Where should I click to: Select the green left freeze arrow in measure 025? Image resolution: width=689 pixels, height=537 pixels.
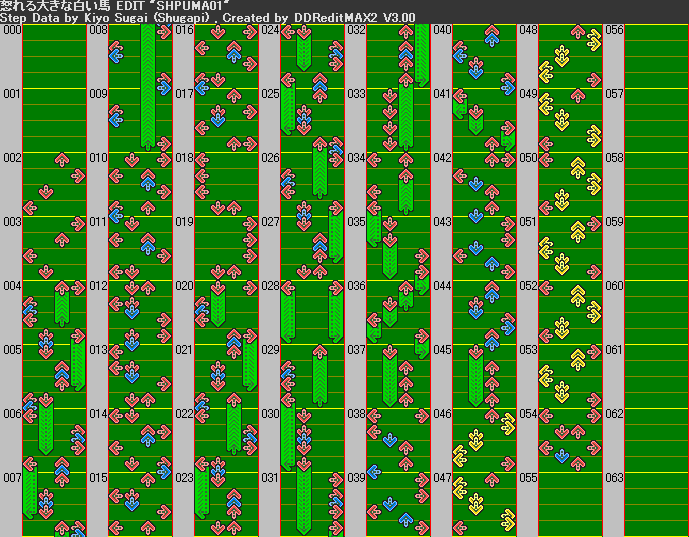288,104
